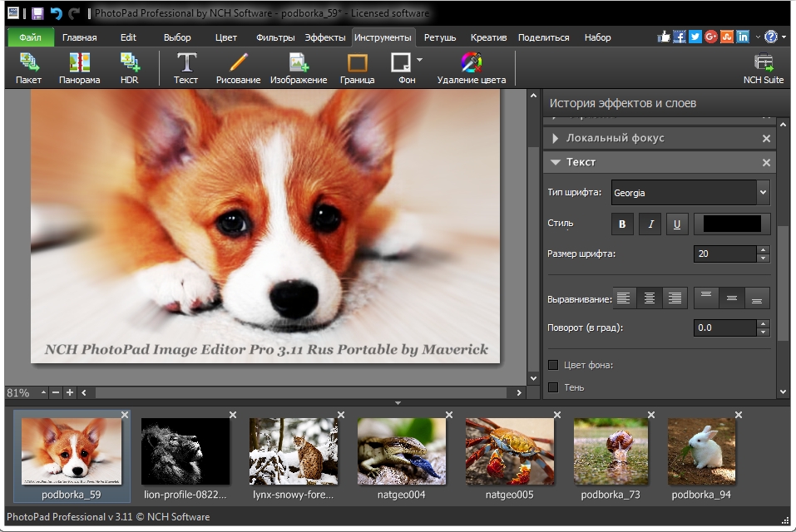
Task: Open NCH Suite from the toolbar
Action: click(763, 67)
